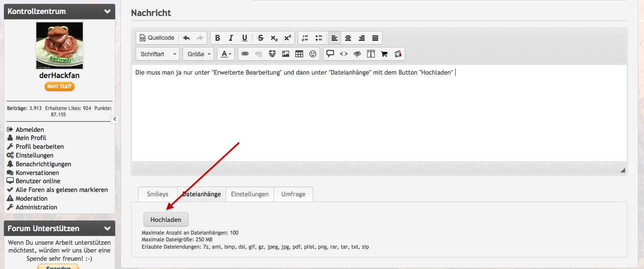Open the Administration link

click(36, 207)
